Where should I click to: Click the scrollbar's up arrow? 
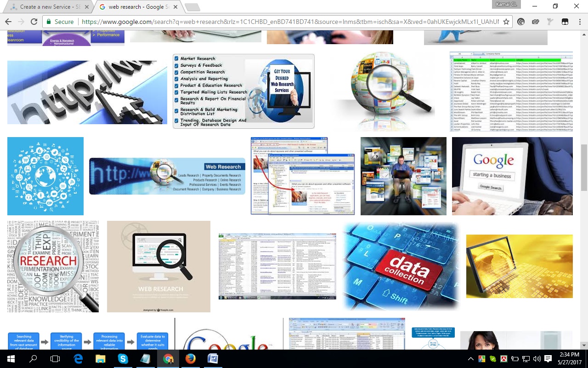584,34
